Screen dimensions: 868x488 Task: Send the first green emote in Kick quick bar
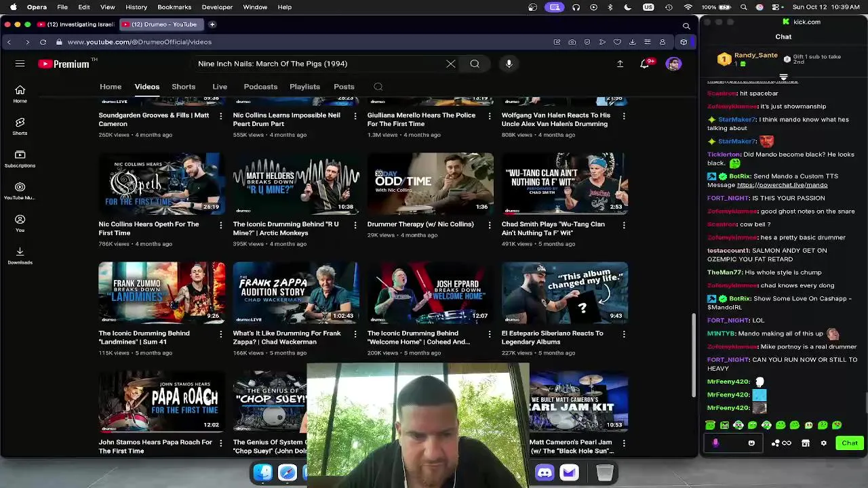tap(710, 425)
